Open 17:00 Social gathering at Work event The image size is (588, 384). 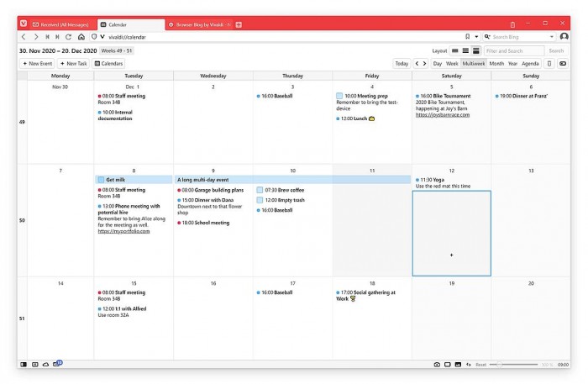click(366, 296)
